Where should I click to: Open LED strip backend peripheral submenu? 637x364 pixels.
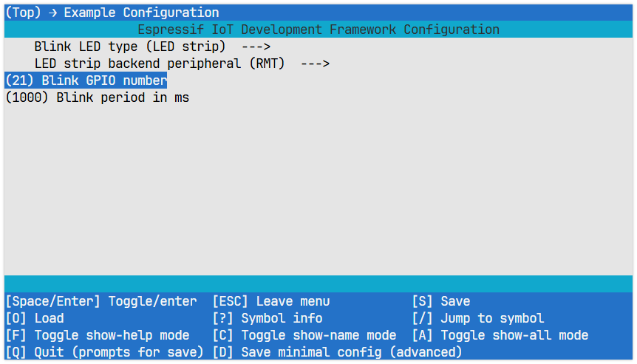pos(159,63)
